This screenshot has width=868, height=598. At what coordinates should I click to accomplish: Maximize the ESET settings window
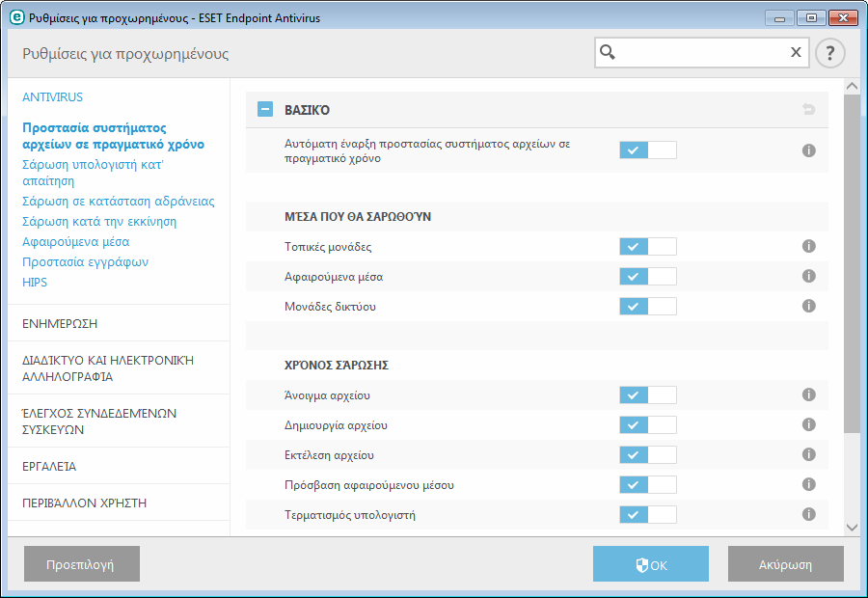(811, 18)
